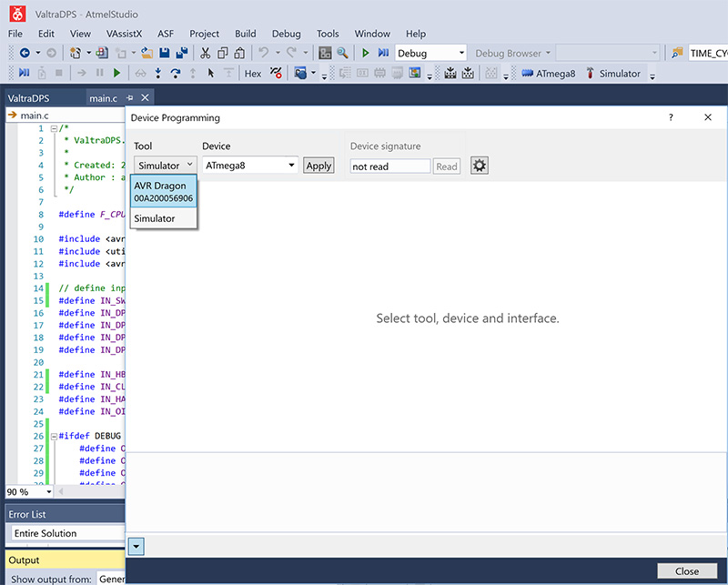The image size is (728, 585).
Task: Click the Navigate Backward arrow icon
Action: (x=25, y=54)
